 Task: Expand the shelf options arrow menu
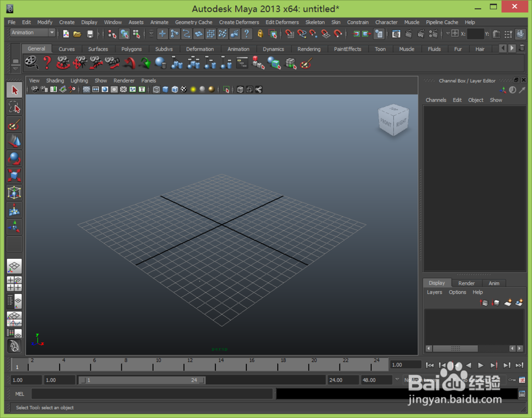pyautogui.click(x=15, y=69)
